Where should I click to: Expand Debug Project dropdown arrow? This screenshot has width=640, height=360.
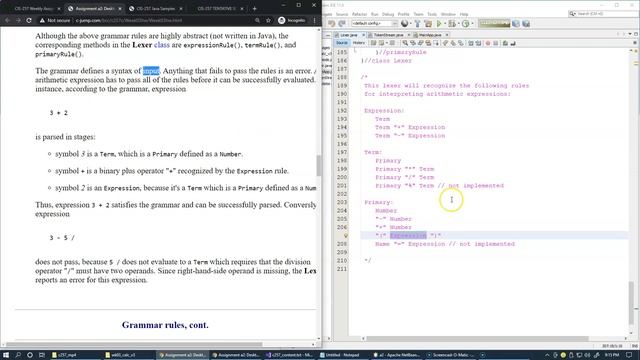(458, 24)
